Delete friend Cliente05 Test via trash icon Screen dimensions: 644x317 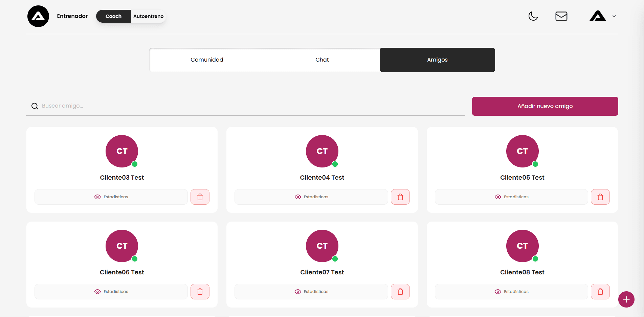click(x=600, y=197)
